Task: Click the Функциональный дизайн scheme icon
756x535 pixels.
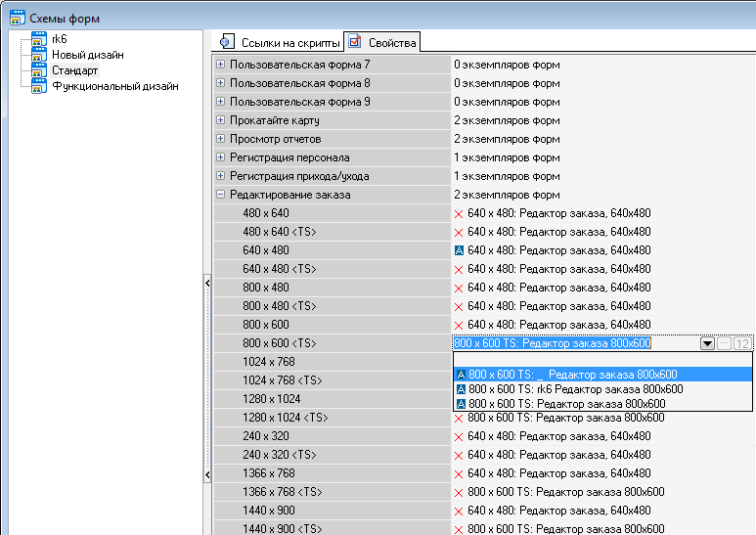Action: (38, 86)
